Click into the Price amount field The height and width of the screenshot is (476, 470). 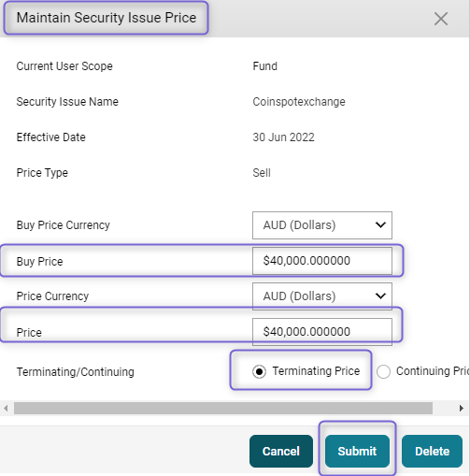pos(322,332)
